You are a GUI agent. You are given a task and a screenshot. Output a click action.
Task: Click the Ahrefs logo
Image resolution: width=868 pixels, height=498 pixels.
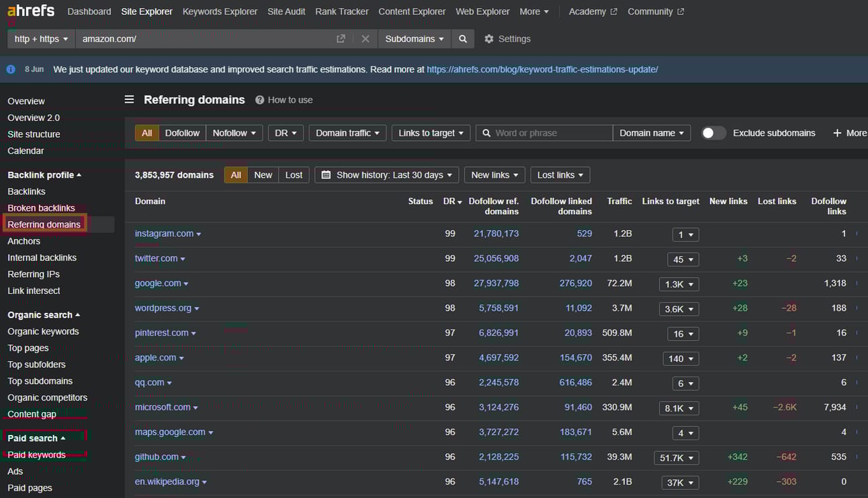tap(32, 11)
